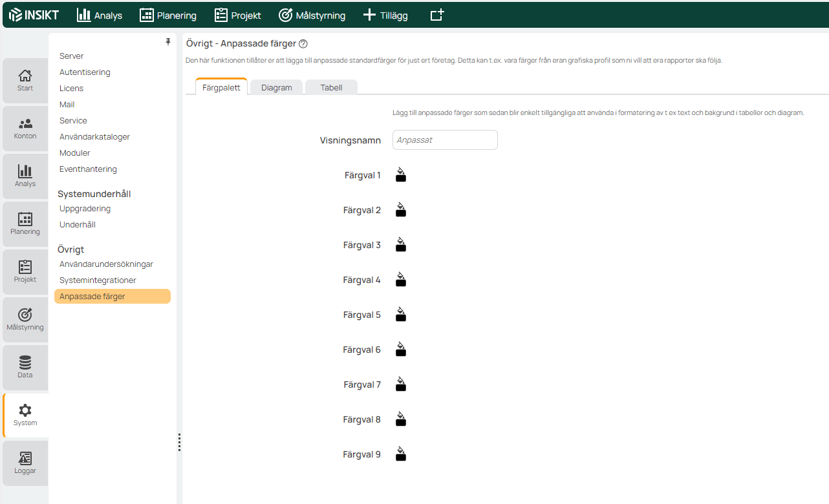Open the Analys top menu
The image size is (829, 504).
[100, 15]
